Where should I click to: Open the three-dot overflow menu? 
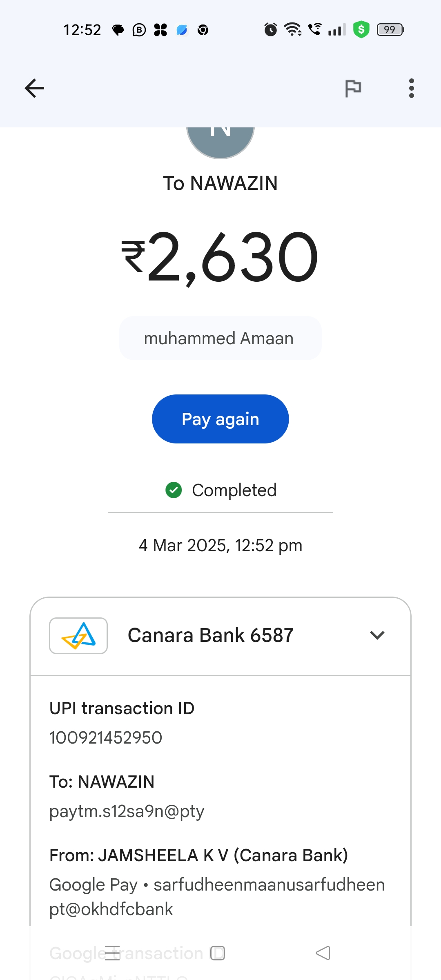point(411,88)
